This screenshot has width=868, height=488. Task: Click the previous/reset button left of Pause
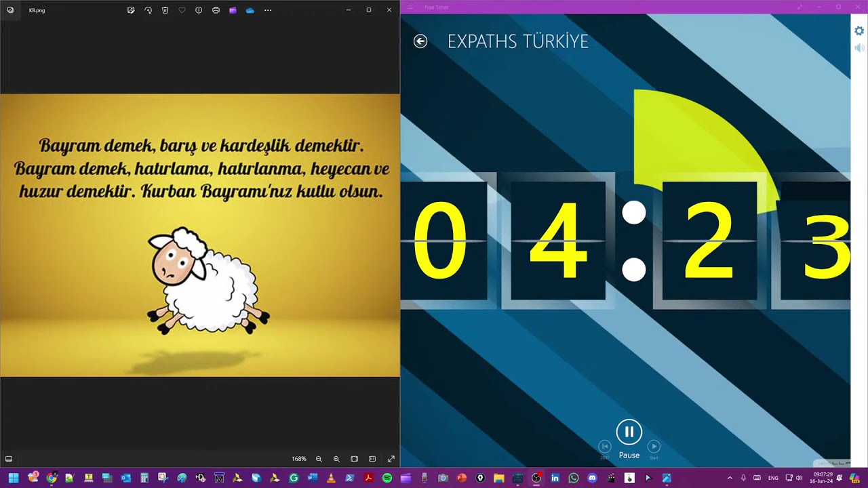click(605, 446)
